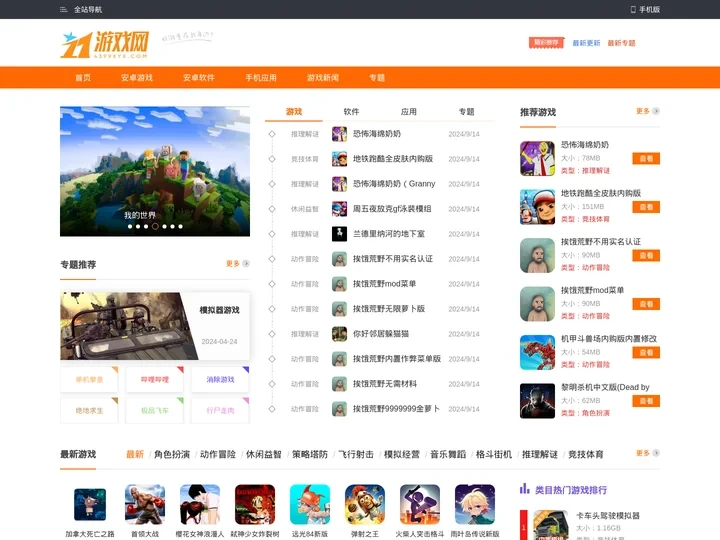Open the 消除游戏 topic tag
The height and width of the screenshot is (540, 720).
tap(220, 380)
